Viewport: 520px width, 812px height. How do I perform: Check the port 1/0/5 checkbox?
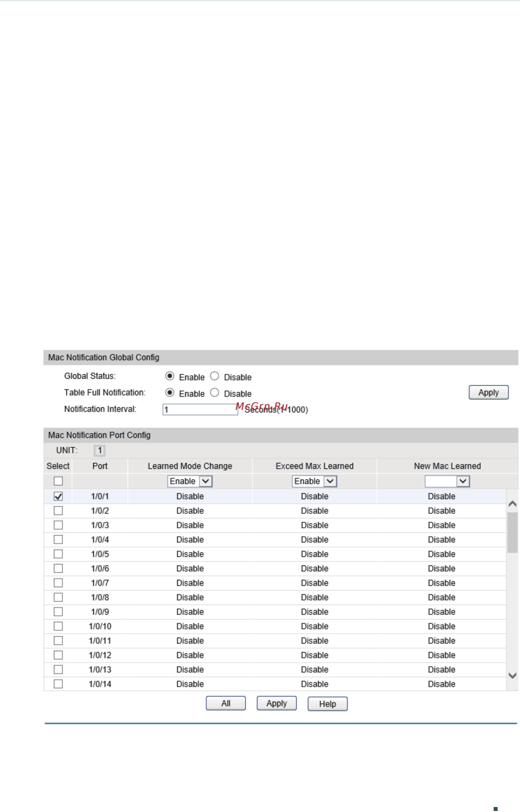point(58,554)
